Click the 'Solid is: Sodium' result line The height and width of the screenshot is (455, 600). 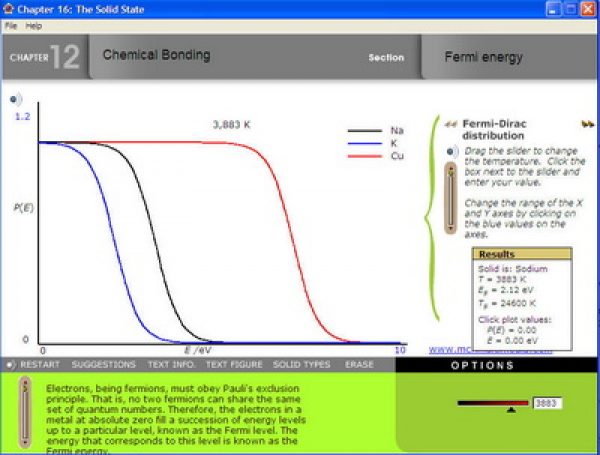tap(513, 269)
